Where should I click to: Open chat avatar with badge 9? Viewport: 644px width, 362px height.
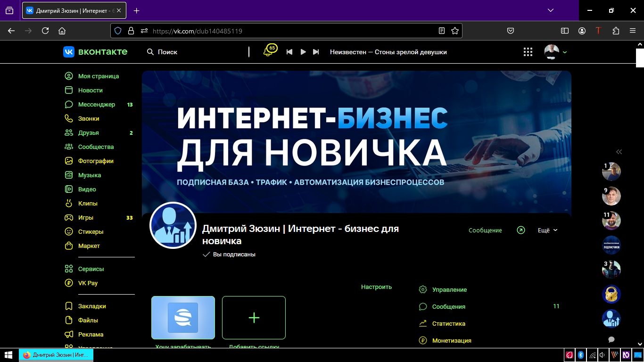[611, 196]
